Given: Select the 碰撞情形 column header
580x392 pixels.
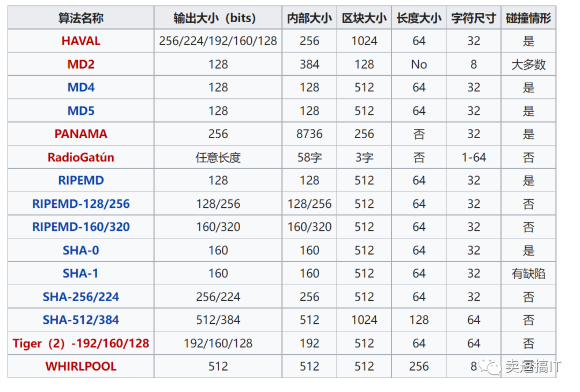Looking at the screenshot, I should (528, 18).
